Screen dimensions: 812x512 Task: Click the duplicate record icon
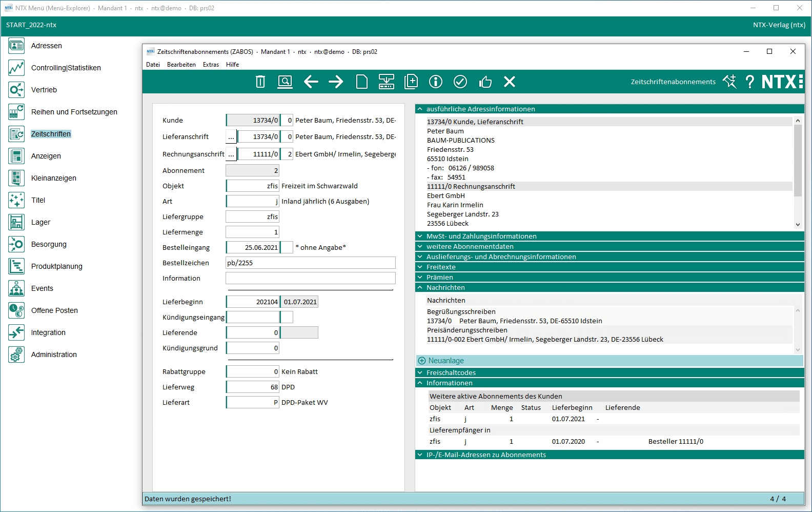point(411,82)
